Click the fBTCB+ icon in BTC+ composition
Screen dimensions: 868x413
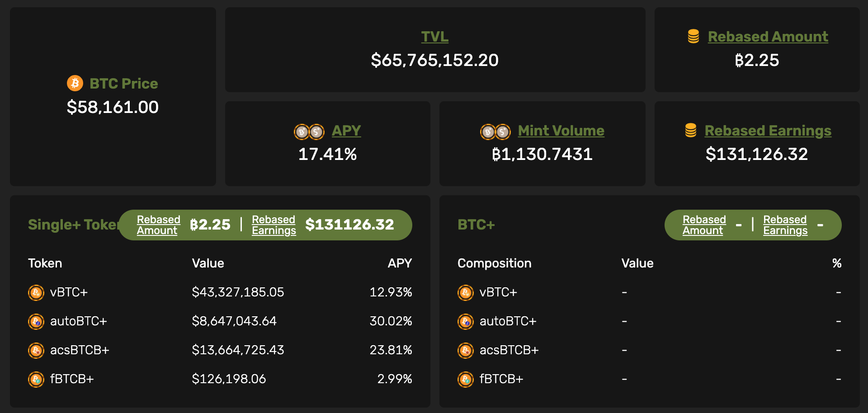(x=466, y=380)
